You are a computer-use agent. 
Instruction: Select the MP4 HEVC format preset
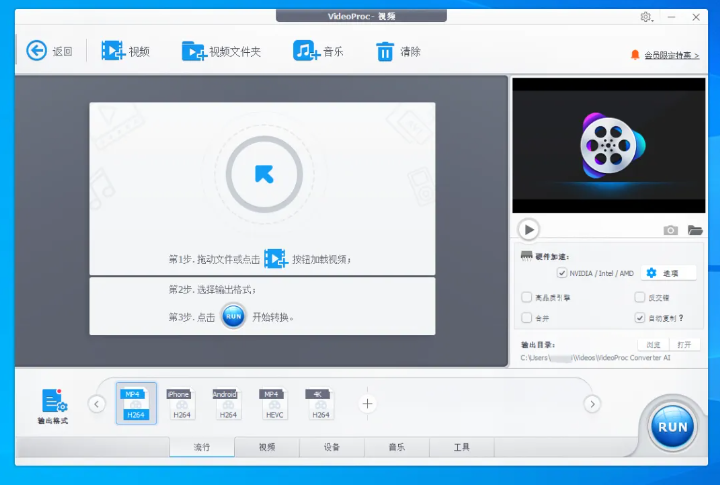pyautogui.click(x=274, y=404)
